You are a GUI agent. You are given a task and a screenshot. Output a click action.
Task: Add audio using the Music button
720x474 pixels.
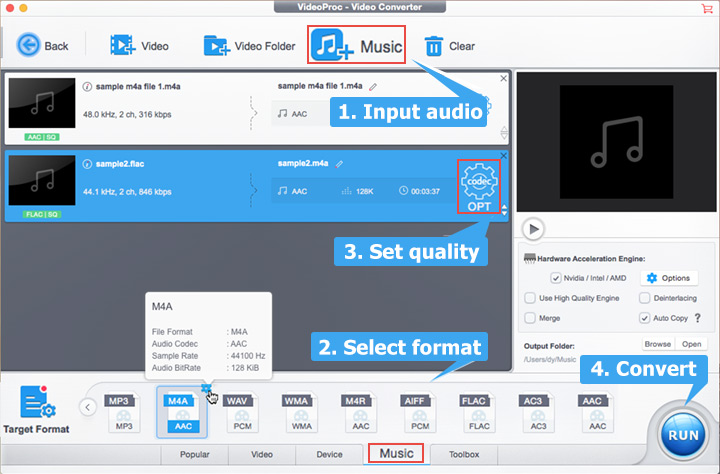tap(356, 45)
